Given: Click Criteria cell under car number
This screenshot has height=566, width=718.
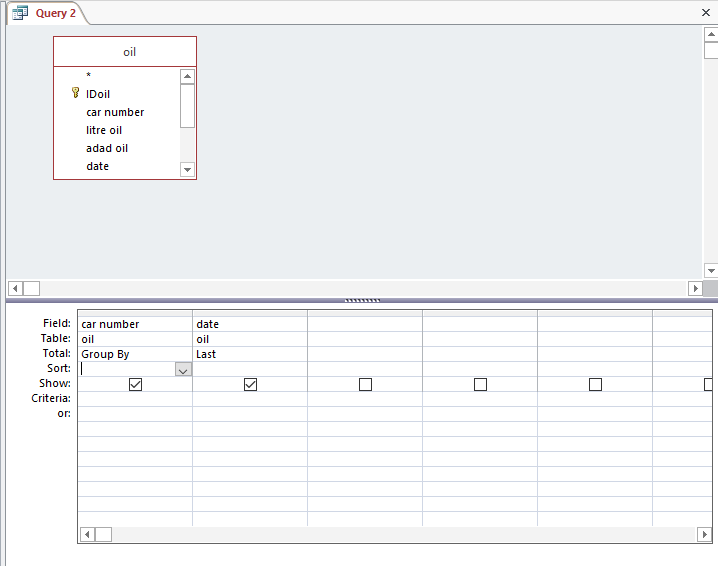Looking at the screenshot, I should (135, 399).
